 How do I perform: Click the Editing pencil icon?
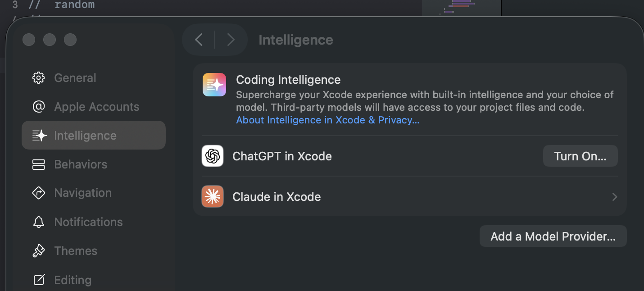pyautogui.click(x=39, y=279)
